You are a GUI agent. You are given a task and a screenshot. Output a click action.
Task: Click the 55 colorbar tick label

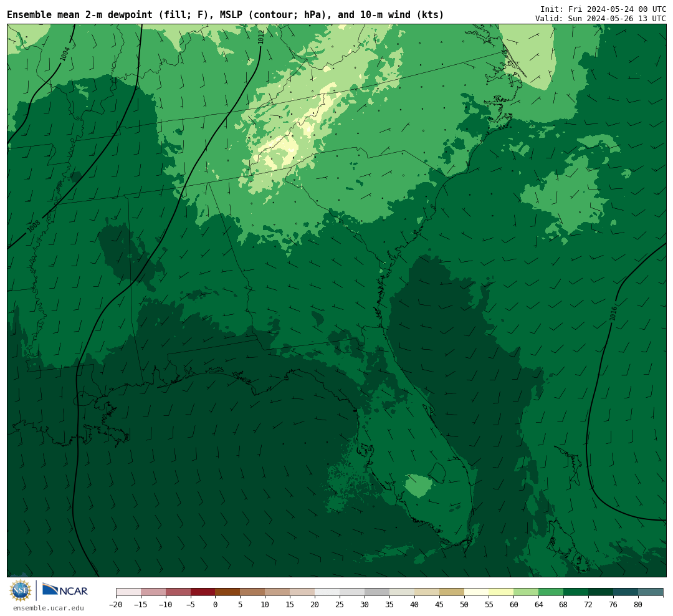click(489, 604)
